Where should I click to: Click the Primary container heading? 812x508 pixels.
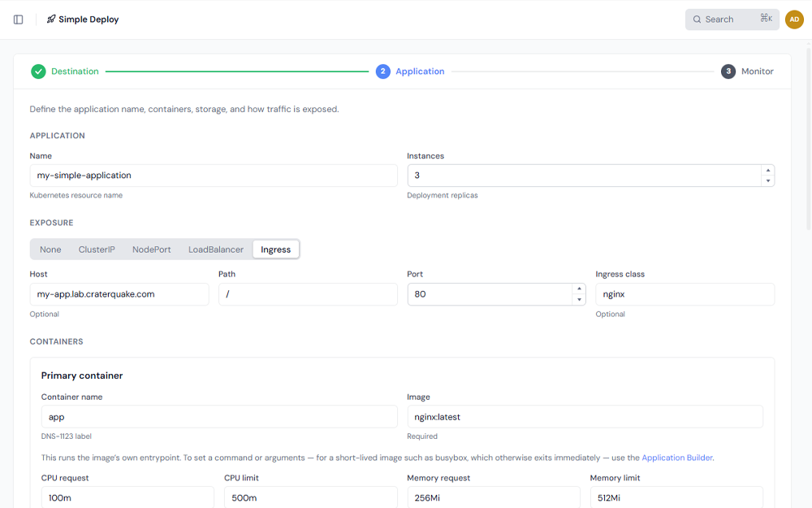[82, 376]
